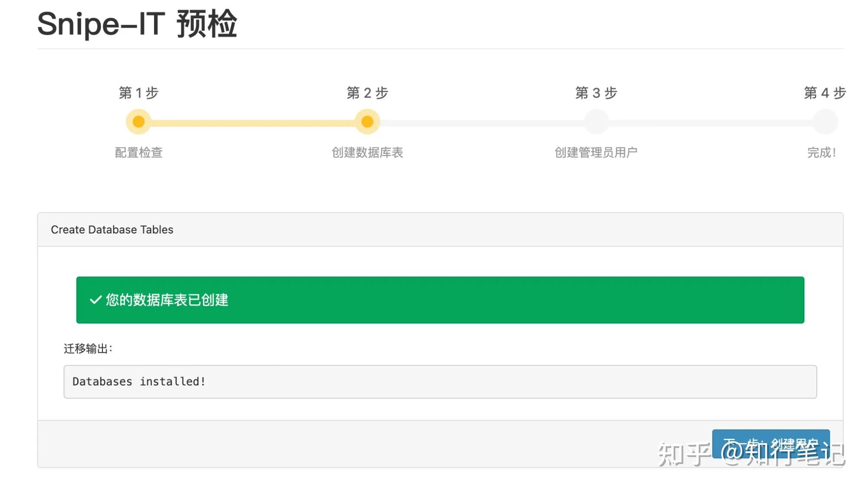The image size is (868, 490).
Task: Select the Step 4 progress circle
Action: (825, 122)
